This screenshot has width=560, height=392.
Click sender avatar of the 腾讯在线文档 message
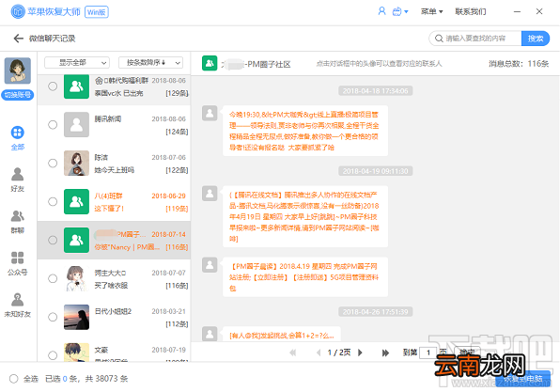(210, 194)
